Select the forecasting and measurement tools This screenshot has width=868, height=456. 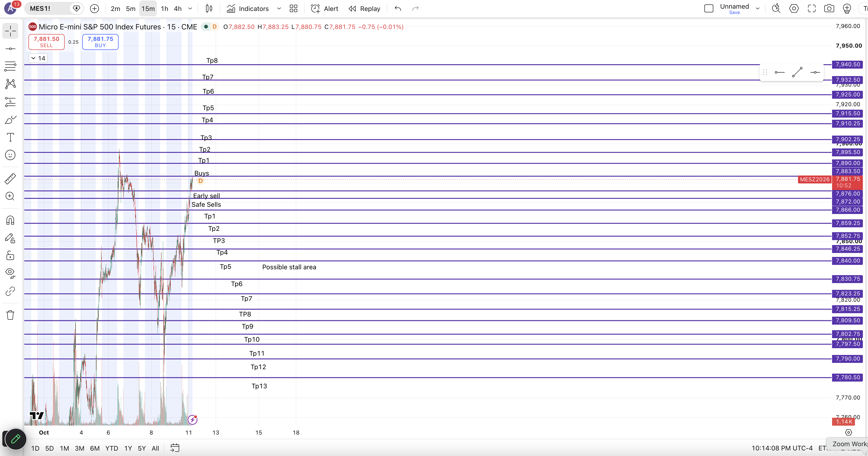pyautogui.click(x=10, y=102)
